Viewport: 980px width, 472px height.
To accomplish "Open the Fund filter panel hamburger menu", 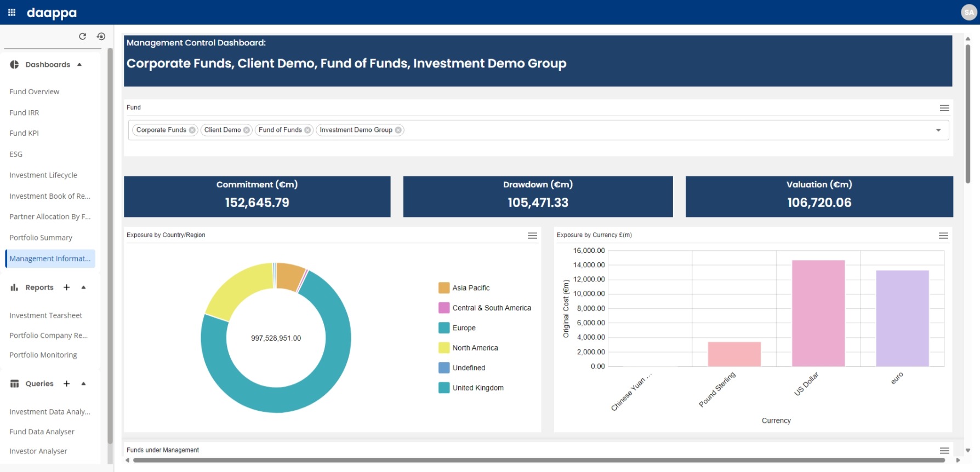I will pyautogui.click(x=944, y=108).
